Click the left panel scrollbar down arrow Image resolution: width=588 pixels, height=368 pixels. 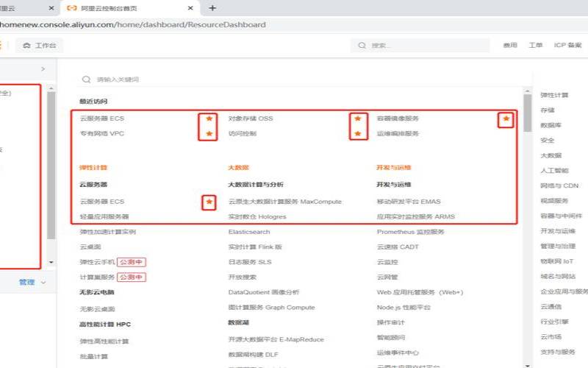[51, 262]
